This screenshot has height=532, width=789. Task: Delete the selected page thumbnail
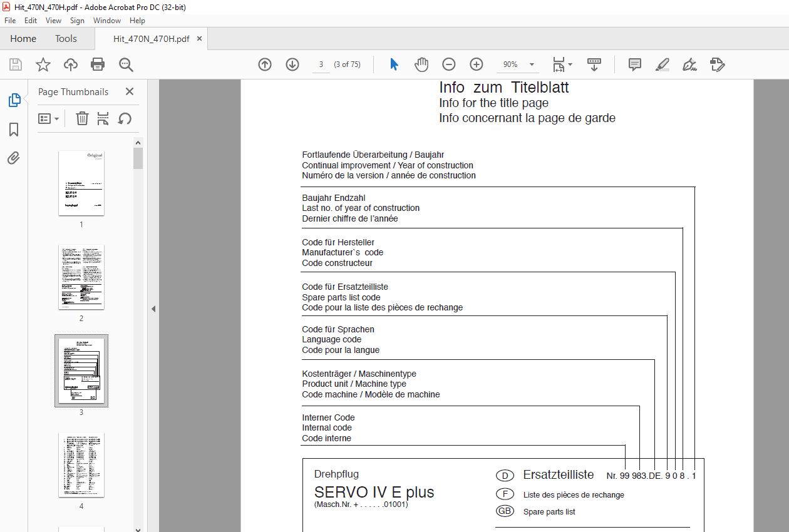point(82,118)
